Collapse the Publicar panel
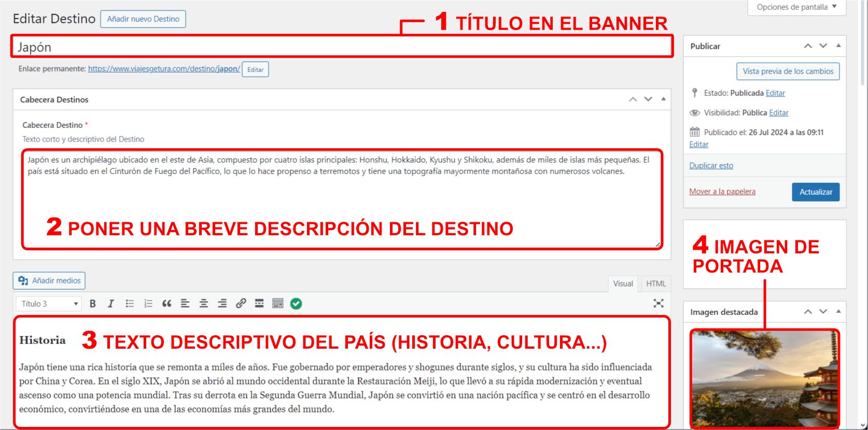The height and width of the screenshot is (430, 868). click(838, 46)
